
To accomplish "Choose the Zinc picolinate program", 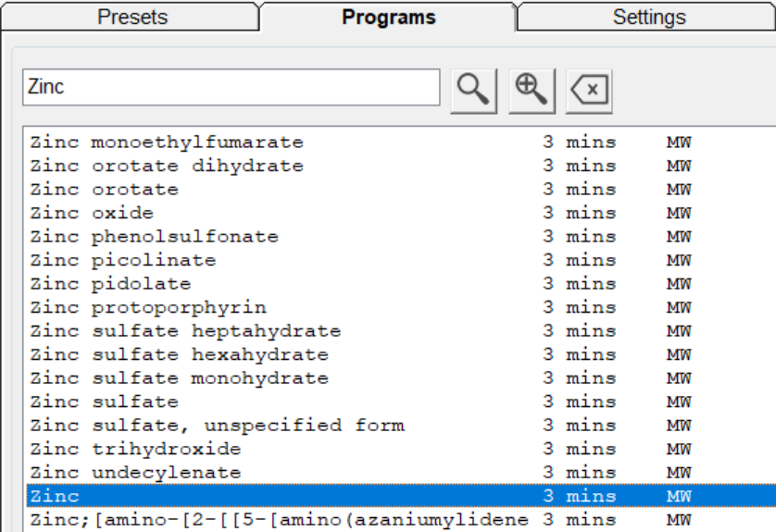I will point(123,261).
